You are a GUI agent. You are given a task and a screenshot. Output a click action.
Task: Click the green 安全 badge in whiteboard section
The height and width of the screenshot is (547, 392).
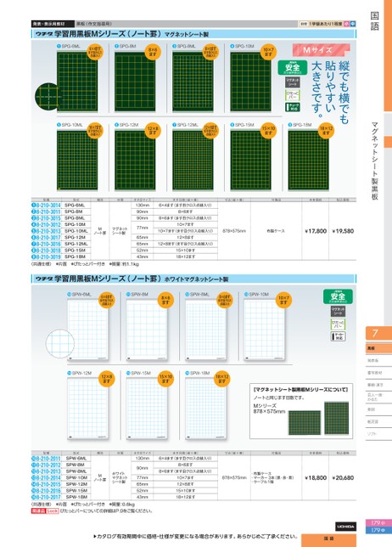(338, 296)
